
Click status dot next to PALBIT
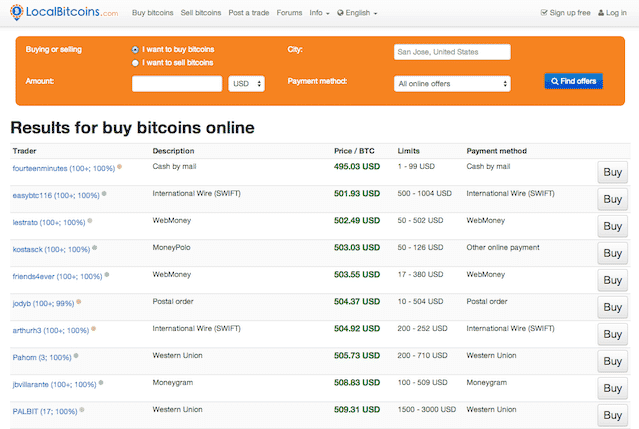(82, 410)
